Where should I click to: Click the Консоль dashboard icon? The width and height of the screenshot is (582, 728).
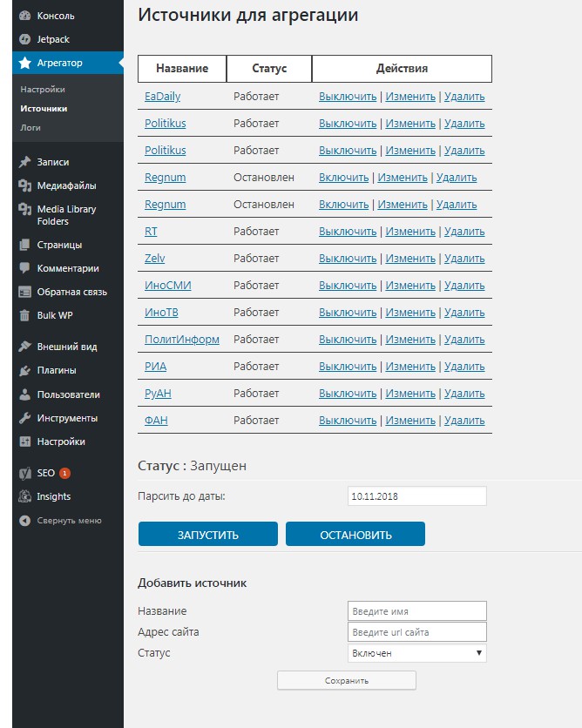[x=24, y=16]
